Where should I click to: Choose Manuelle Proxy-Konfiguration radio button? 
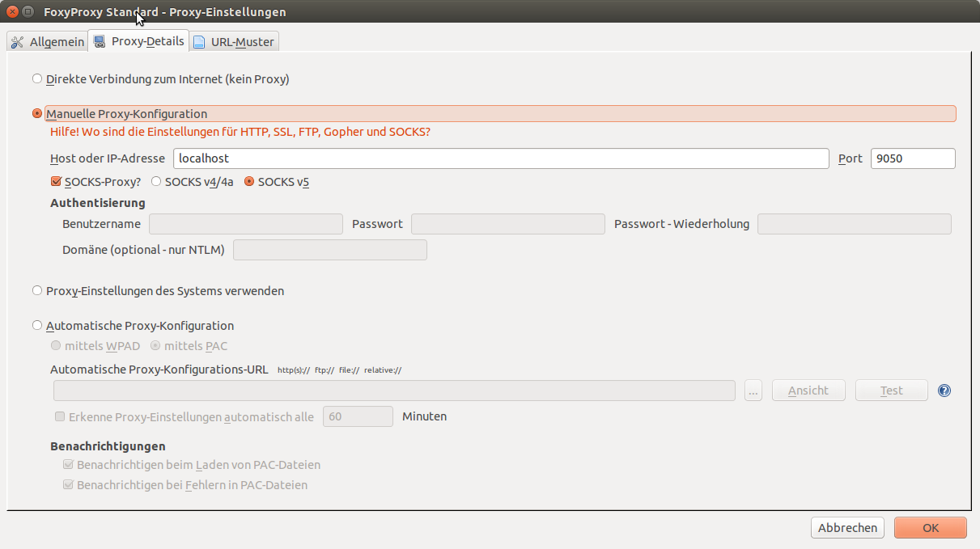pyautogui.click(x=36, y=114)
